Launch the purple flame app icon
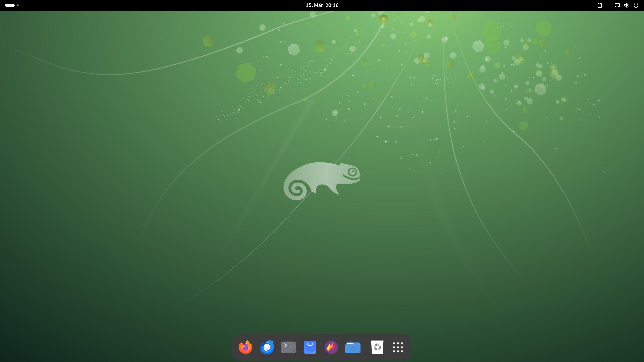The height and width of the screenshot is (362, 644). point(331,347)
